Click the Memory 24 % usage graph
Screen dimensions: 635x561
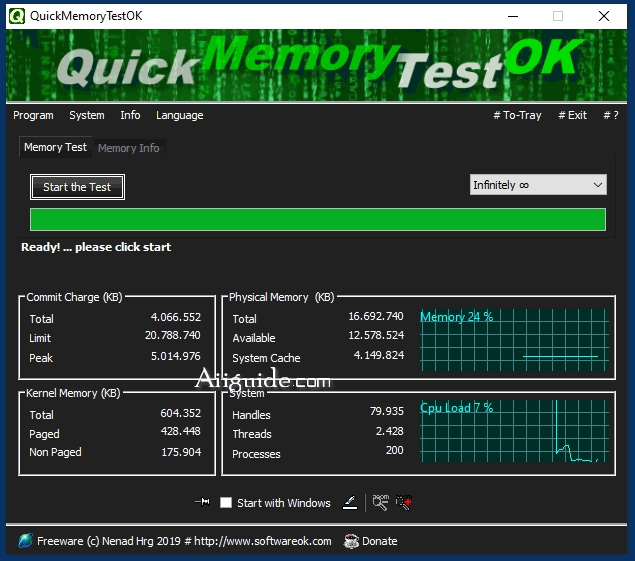point(514,340)
